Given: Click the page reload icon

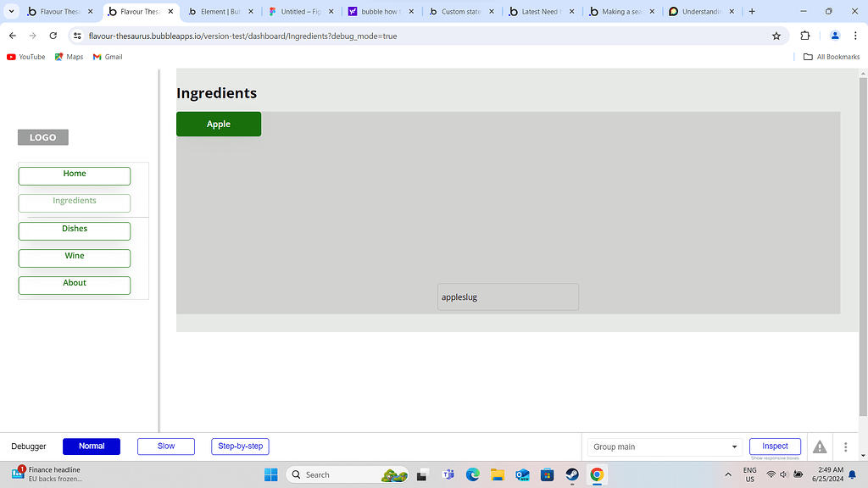Looking at the screenshot, I should point(53,36).
